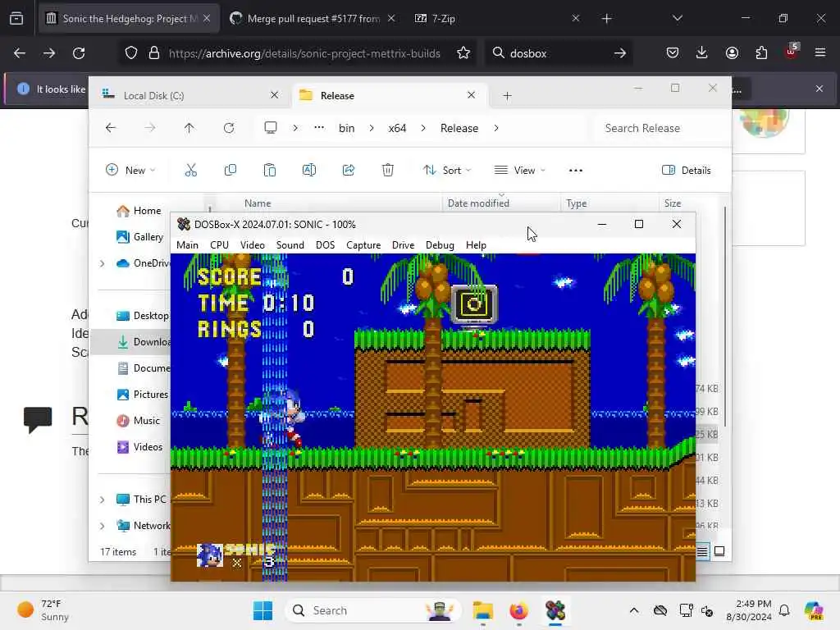The width and height of the screenshot is (840, 630).
Task: Open Firefox downloads panel
Action: pyautogui.click(x=702, y=53)
